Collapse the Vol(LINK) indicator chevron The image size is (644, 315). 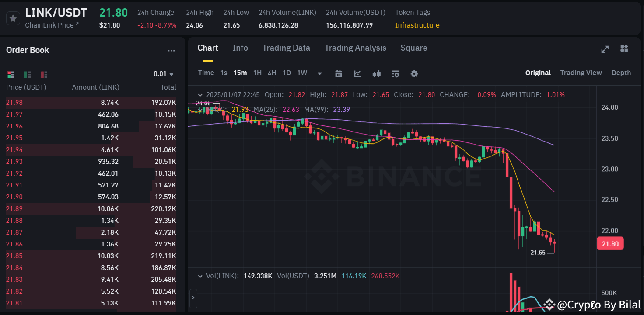[x=200, y=276]
